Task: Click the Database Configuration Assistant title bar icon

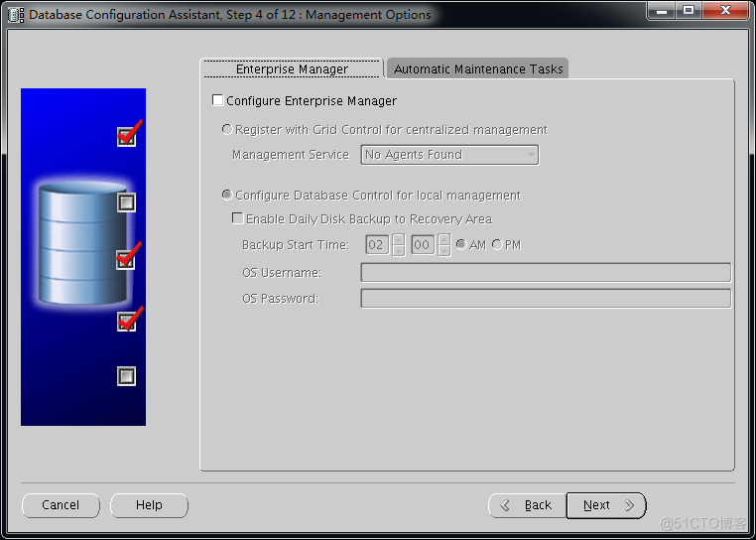Action: [x=16, y=15]
